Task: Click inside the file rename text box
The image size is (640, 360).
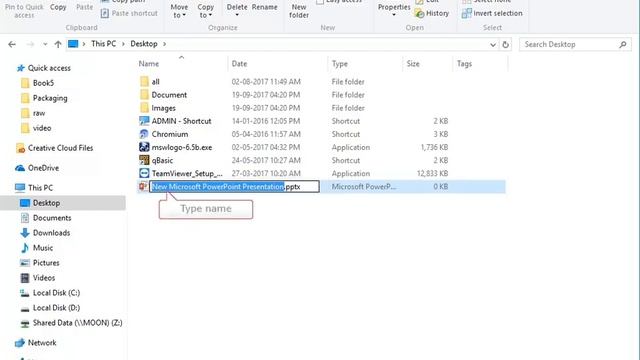Action: click(234, 187)
